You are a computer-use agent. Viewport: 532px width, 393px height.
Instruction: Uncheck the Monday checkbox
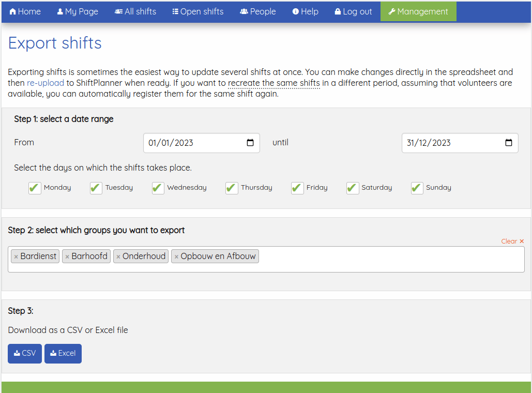[x=35, y=188]
